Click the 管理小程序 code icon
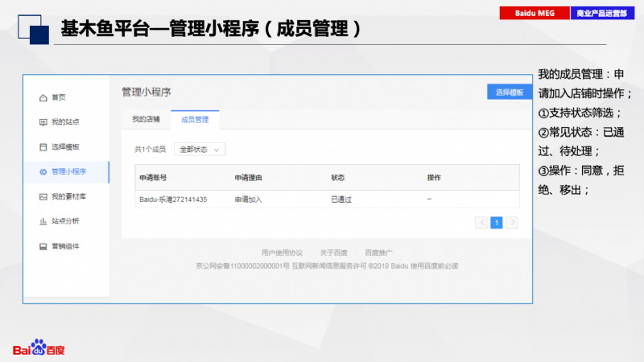644x362 pixels. pos(43,171)
